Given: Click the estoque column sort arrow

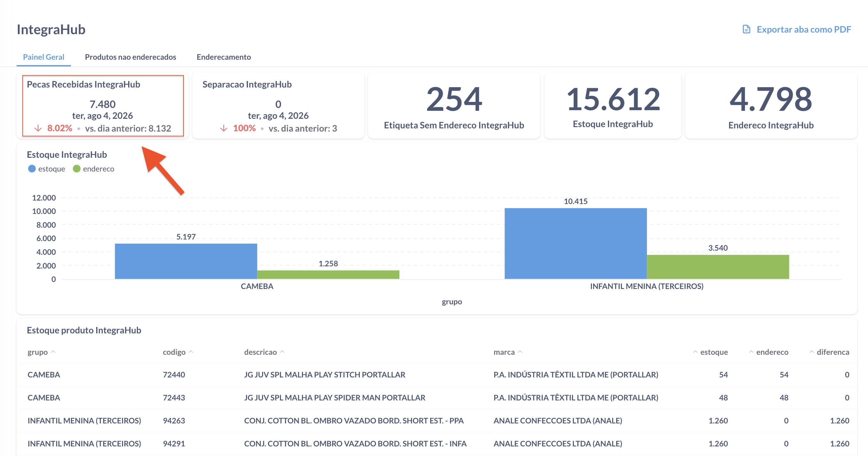Looking at the screenshot, I should [695, 352].
